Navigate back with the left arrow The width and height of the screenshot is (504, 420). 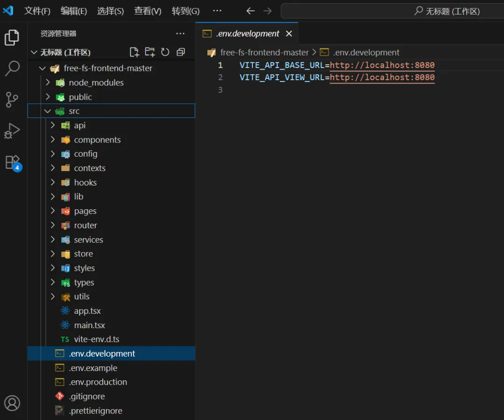coord(251,11)
